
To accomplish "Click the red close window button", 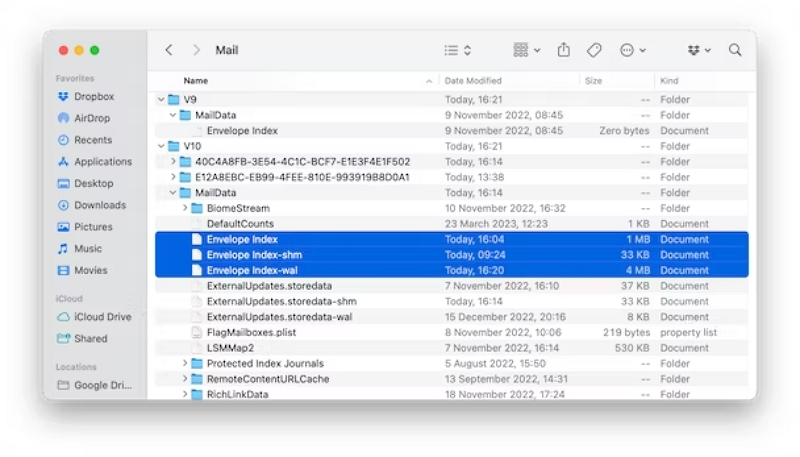I will click(63, 50).
